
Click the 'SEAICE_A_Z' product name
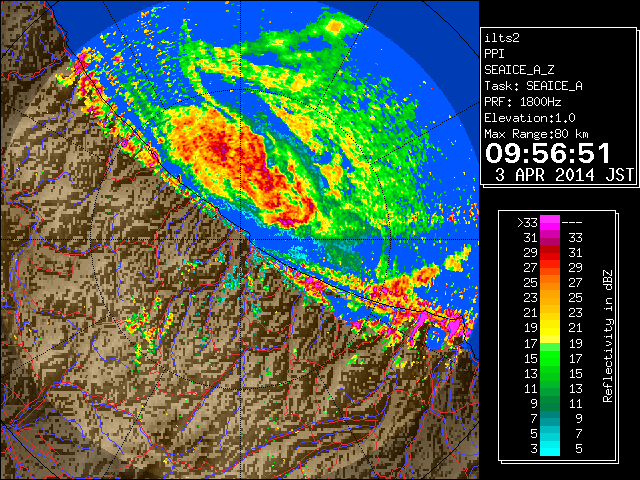point(519,70)
